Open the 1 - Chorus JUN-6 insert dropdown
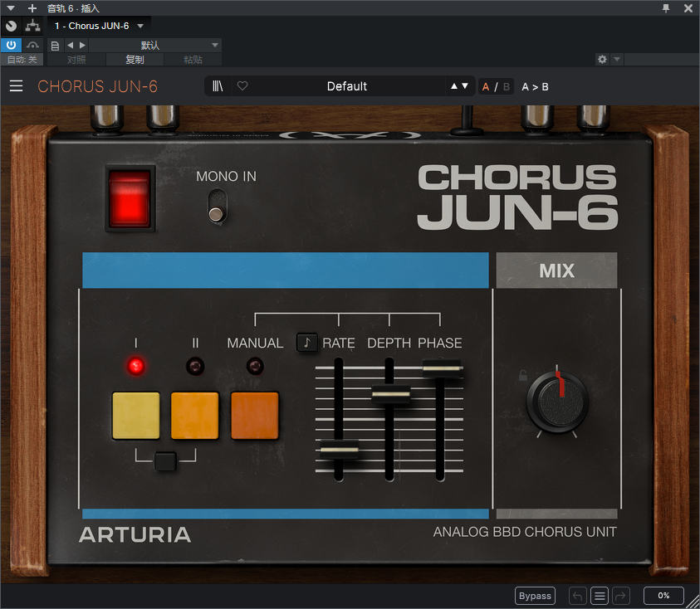This screenshot has height=609, width=700. coord(99,26)
